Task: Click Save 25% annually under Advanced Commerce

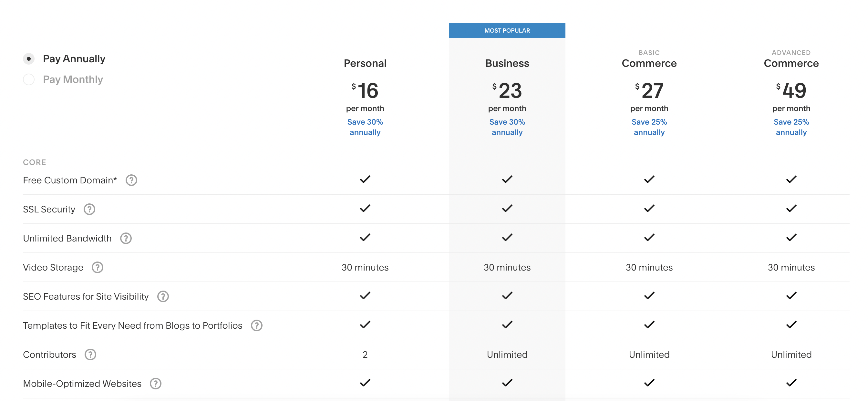Action: [x=791, y=127]
